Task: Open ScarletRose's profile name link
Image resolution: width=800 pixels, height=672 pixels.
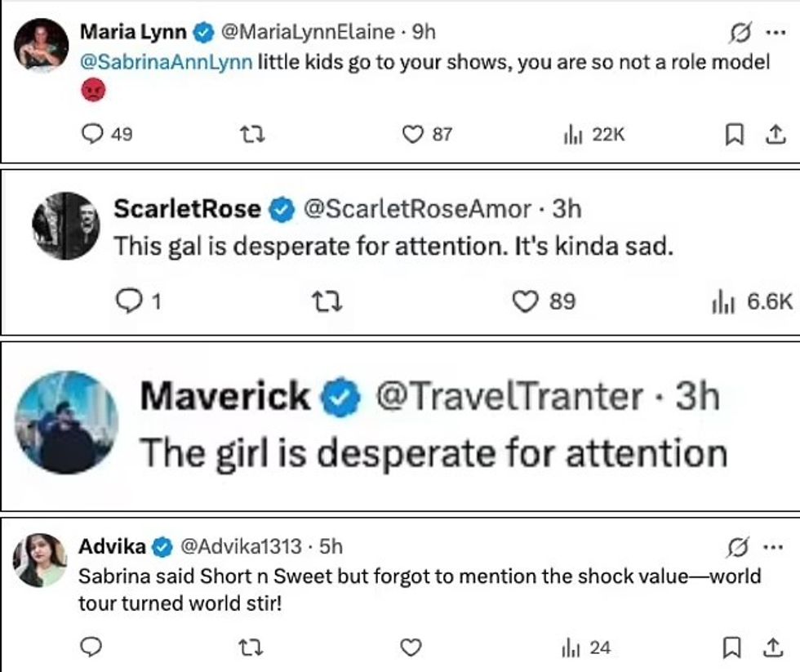Action: pyautogui.click(x=187, y=209)
